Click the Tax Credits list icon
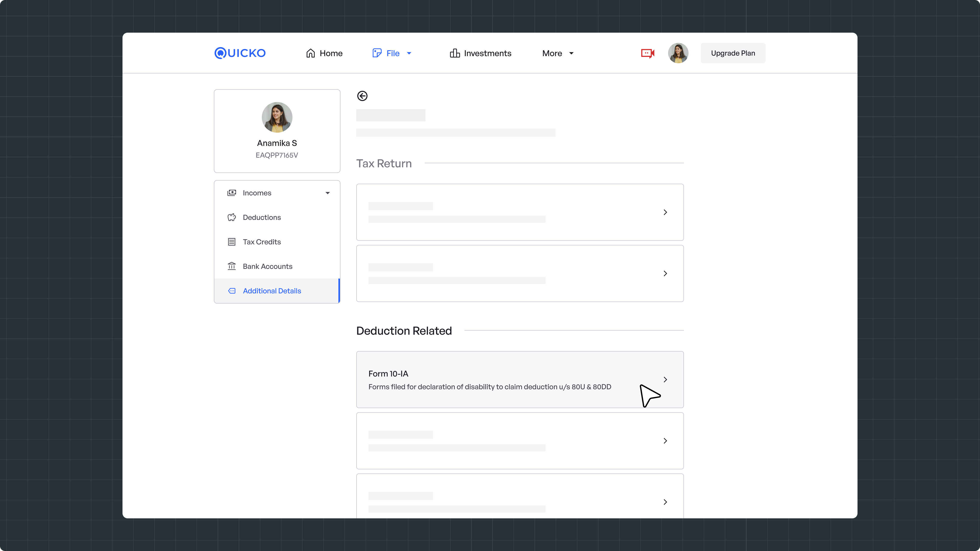980x551 pixels. click(232, 242)
